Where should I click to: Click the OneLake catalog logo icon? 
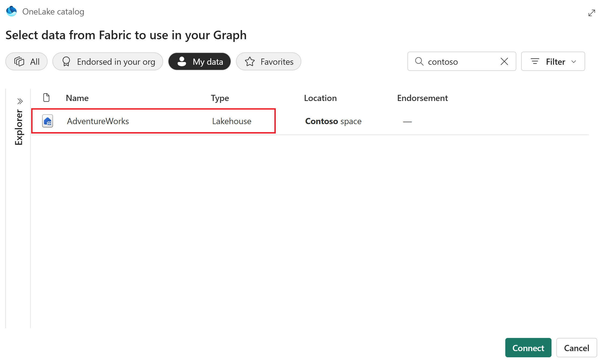(12, 12)
